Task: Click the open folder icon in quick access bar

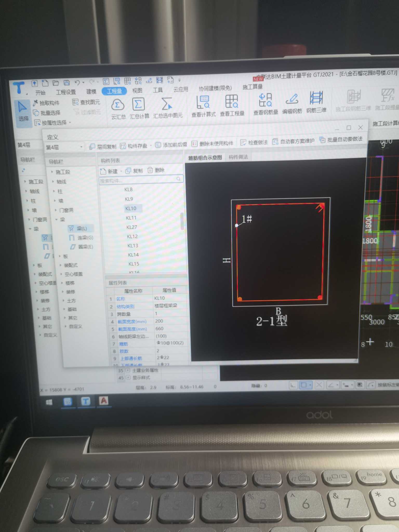Action: point(56,83)
